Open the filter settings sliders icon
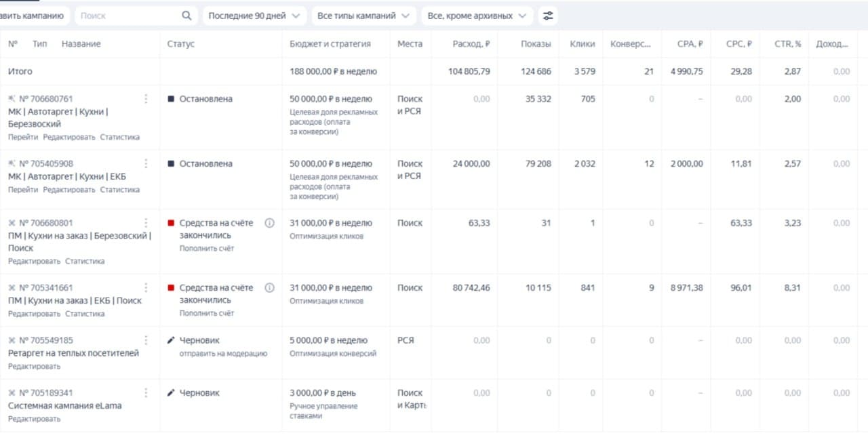The width and height of the screenshot is (868, 448). [548, 16]
